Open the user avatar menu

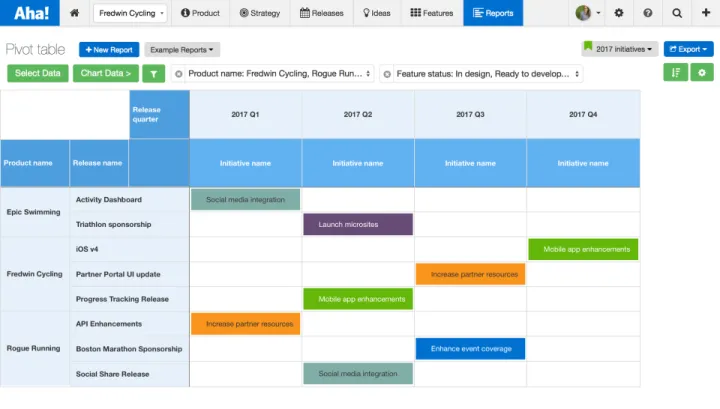[588, 13]
